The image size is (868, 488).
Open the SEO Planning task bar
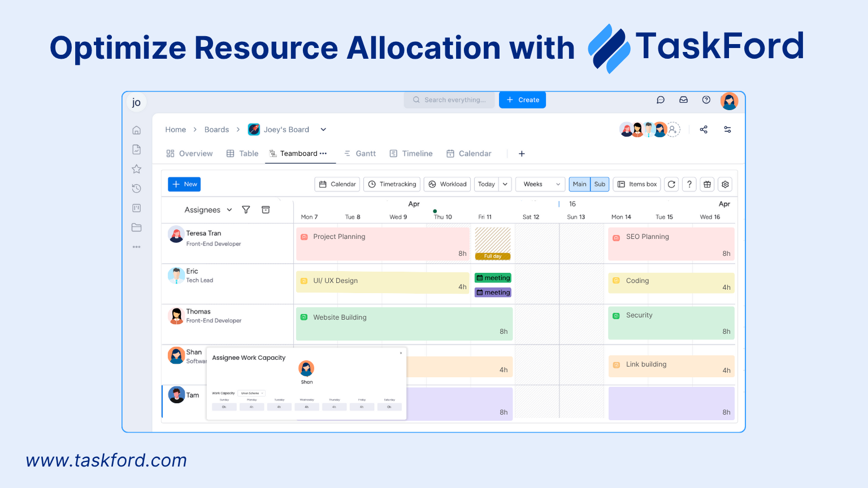click(x=671, y=244)
